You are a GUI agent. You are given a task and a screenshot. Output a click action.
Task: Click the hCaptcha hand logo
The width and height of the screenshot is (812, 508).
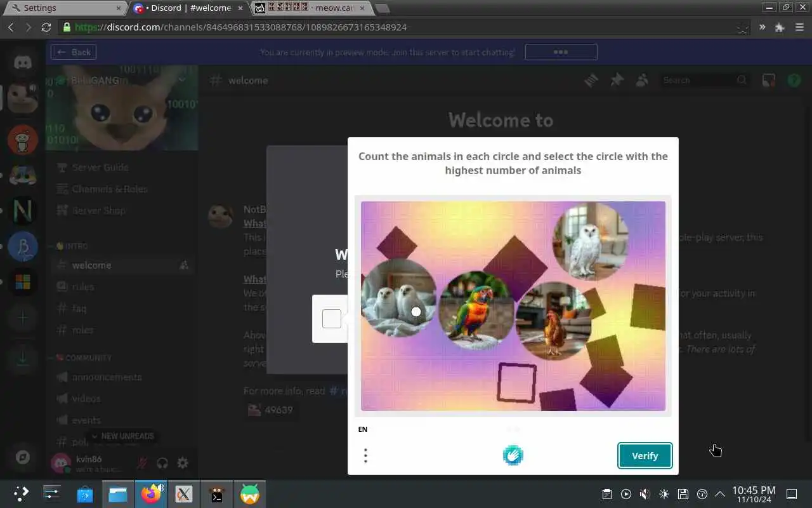point(513,455)
